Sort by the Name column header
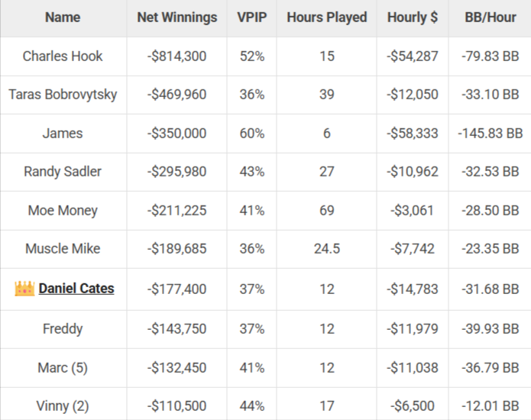The image size is (531, 420). pos(63,18)
